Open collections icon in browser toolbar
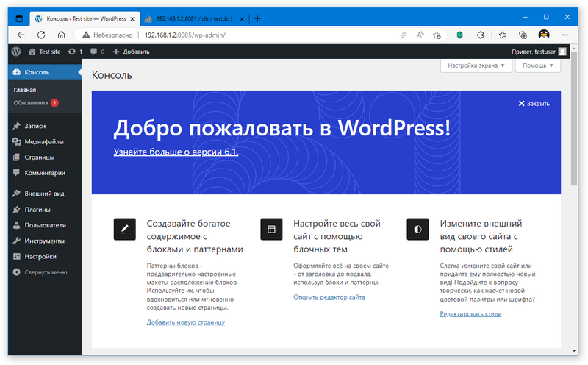The width and height of the screenshot is (588, 365). point(523,35)
